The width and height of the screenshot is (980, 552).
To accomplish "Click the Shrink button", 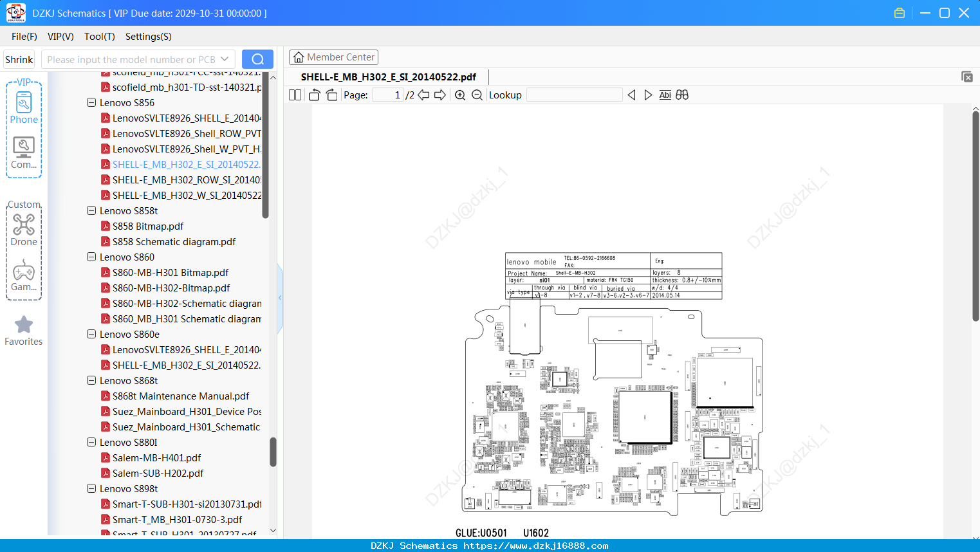I will pos(19,59).
